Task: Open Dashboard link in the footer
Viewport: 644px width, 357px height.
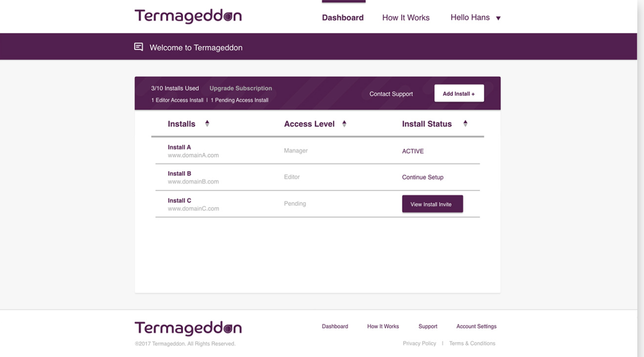Action: click(x=335, y=326)
